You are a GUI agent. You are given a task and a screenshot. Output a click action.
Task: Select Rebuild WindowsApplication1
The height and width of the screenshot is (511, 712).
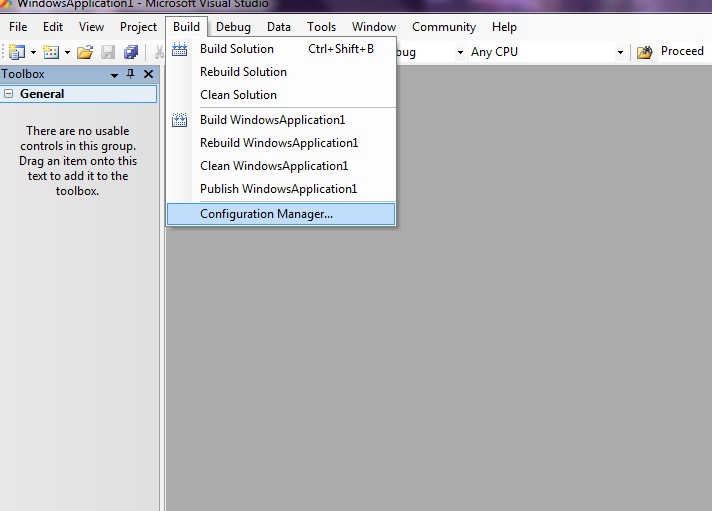[281, 143]
